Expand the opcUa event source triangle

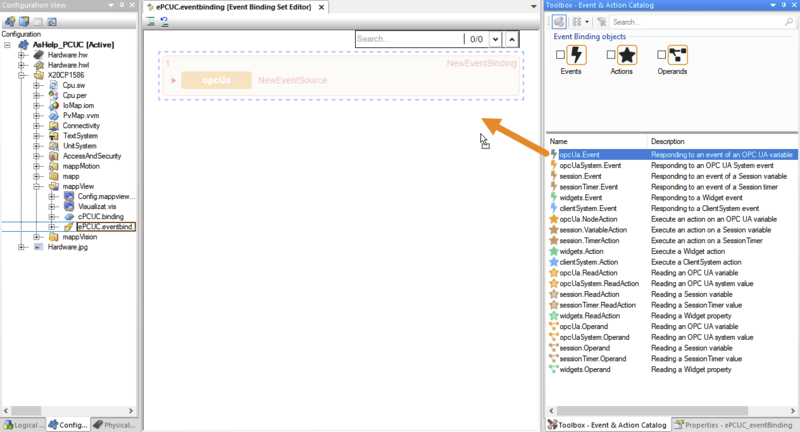point(173,81)
